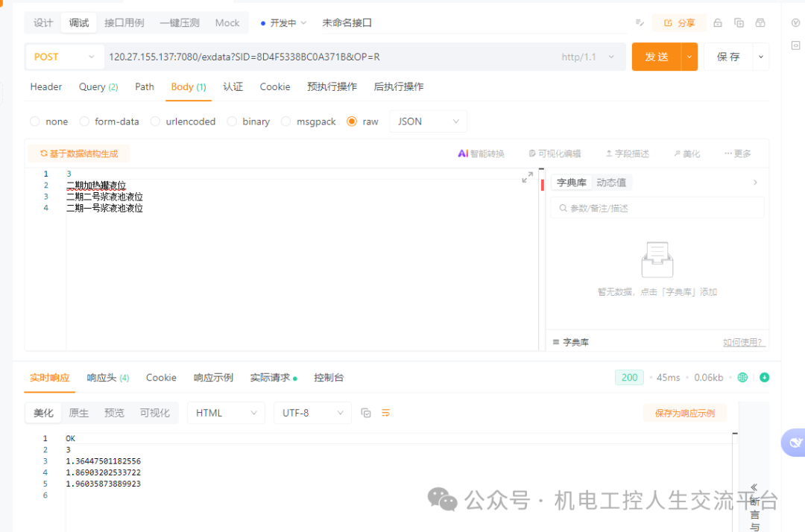This screenshot has width=805, height=532.
Task: Click the floating assistant bubble icon
Action: [795, 443]
